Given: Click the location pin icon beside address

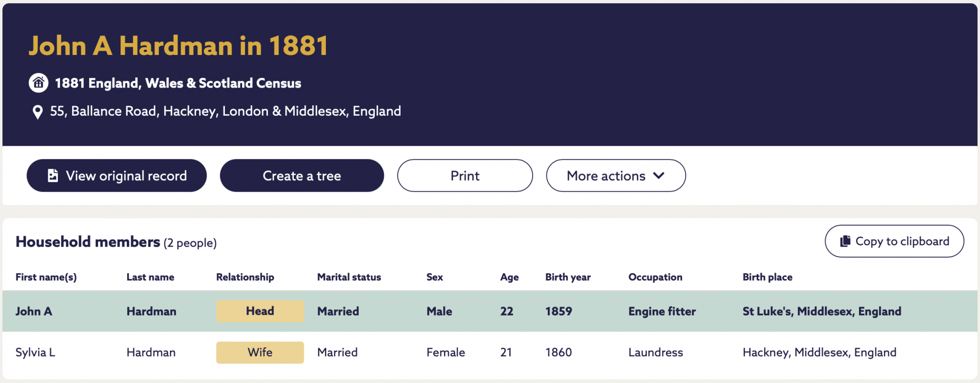Looking at the screenshot, I should [x=37, y=112].
